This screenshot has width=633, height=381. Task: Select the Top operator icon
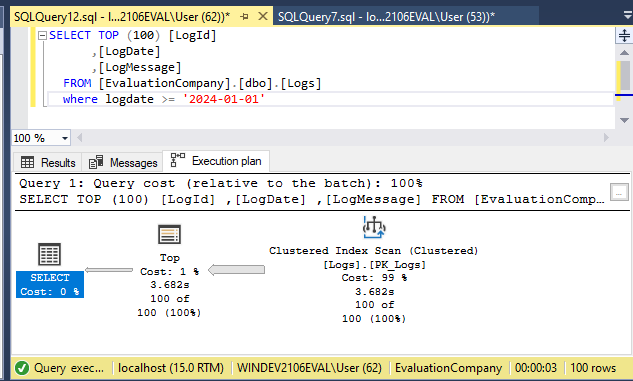click(x=170, y=234)
